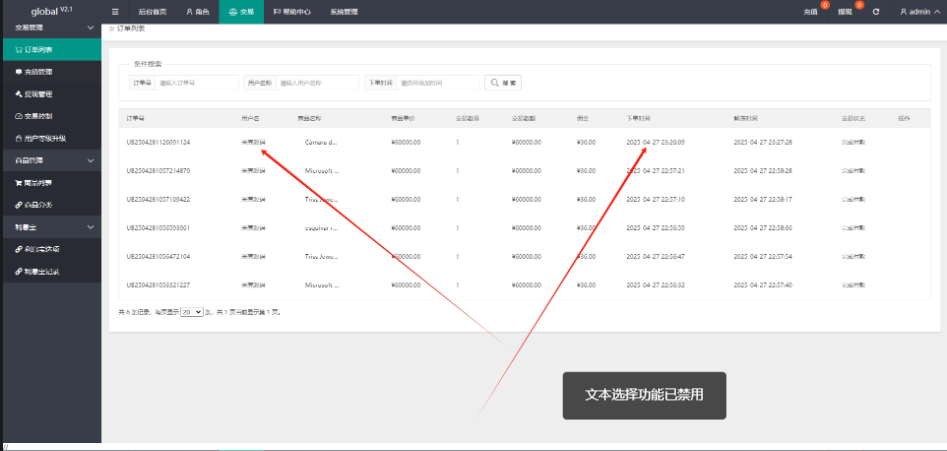
Task: Click the 下单时间 date range input
Action: tap(436, 83)
